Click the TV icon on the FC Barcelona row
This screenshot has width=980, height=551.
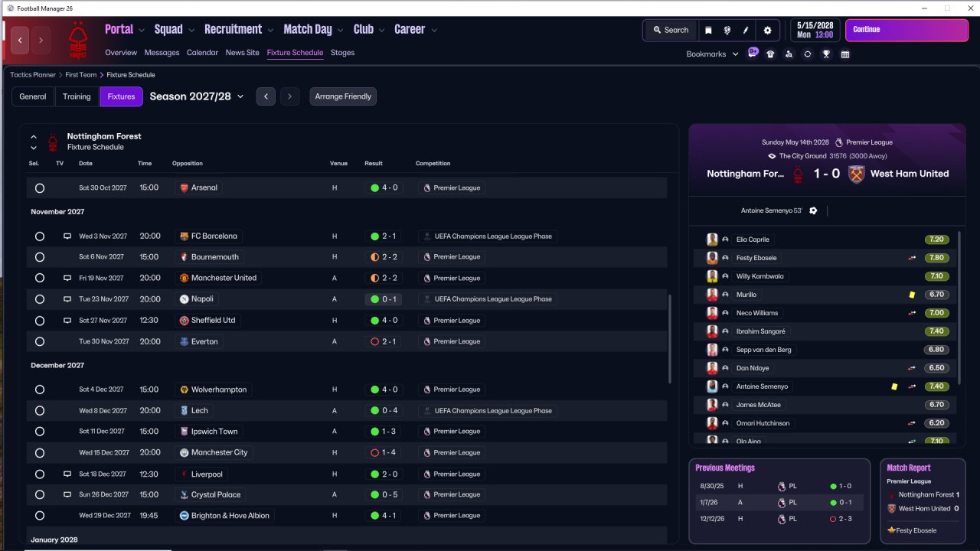coord(67,236)
